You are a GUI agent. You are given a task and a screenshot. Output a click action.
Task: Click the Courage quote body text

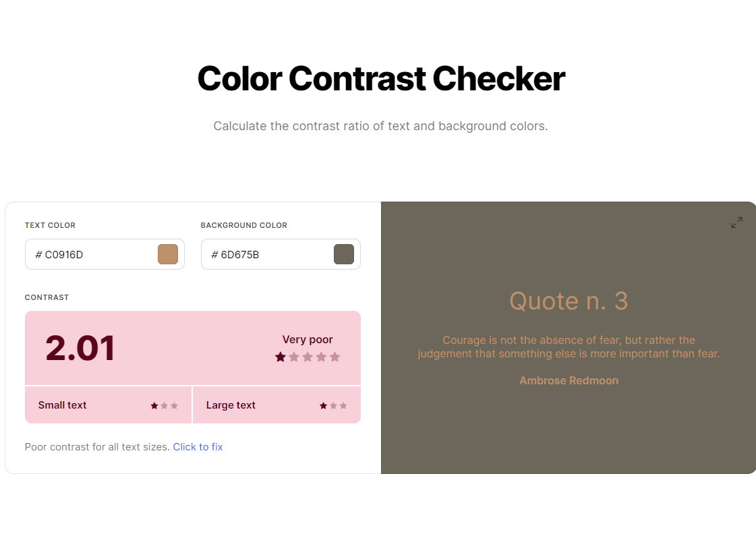tap(569, 347)
